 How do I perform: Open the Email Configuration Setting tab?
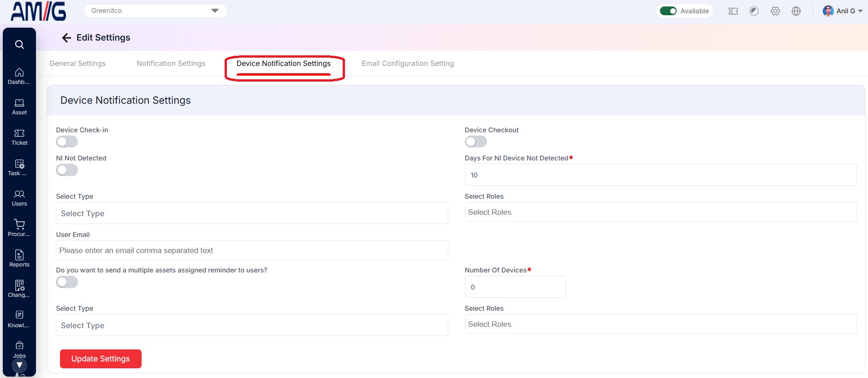tap(408, 64)
